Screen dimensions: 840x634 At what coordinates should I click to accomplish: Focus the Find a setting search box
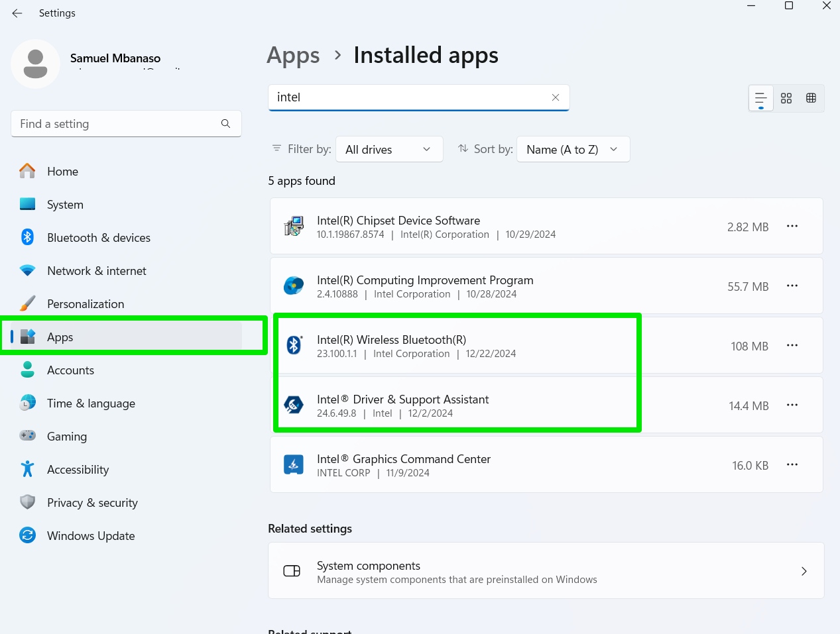point(126,124)
